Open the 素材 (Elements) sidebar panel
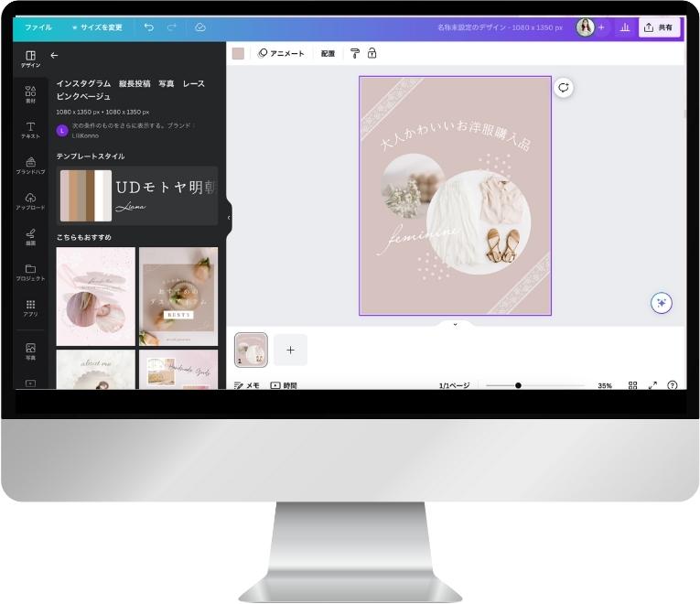The image size is (700, 604). 30,94
